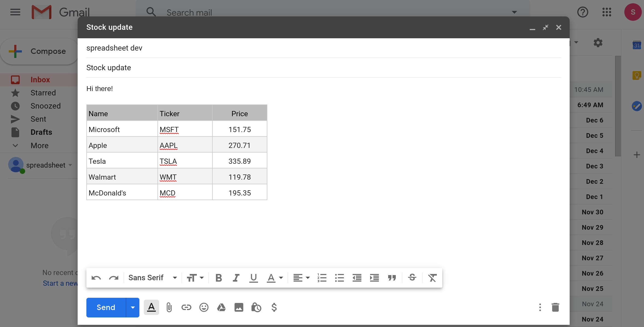
Task: Send money with the dollar icon
Action: 274,308
